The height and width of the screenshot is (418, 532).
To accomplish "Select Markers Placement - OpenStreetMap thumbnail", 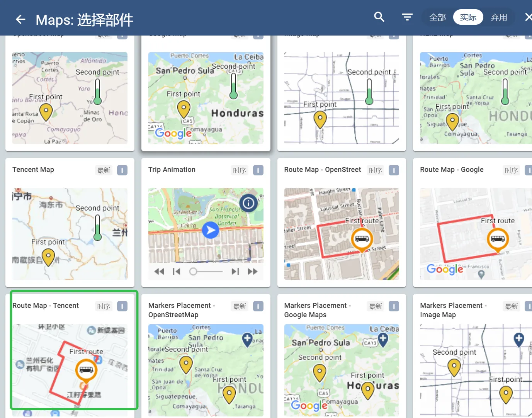I will coord(206,370).
